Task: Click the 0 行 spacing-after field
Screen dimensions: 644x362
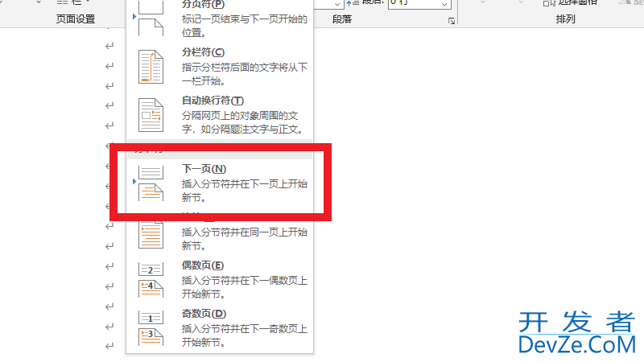Action: tap(419, 3)
